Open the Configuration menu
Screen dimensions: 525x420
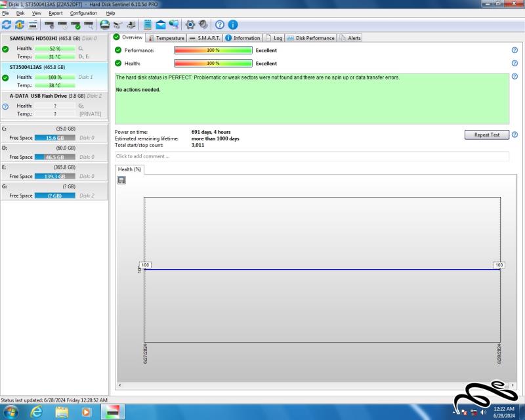[x=84, y=13]
